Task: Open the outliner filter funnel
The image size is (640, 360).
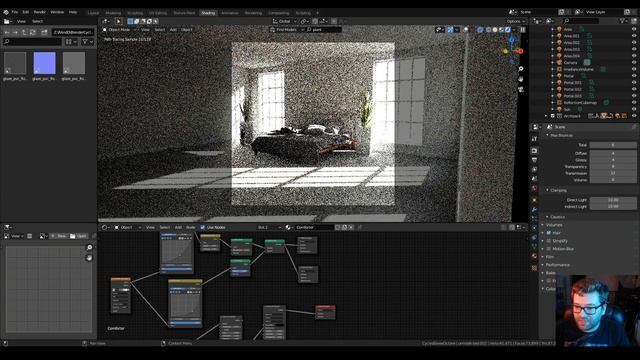Action: 623,21
